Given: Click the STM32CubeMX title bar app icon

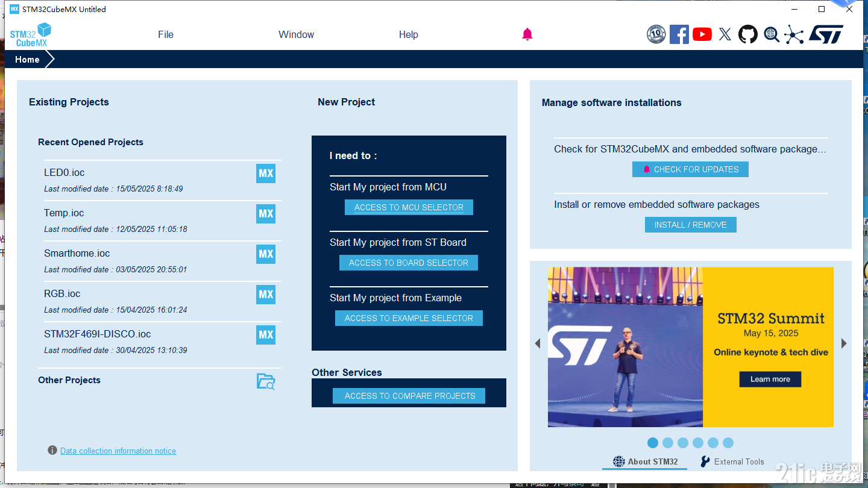Looking at the screenshot, I should click(x=14, y=9).
